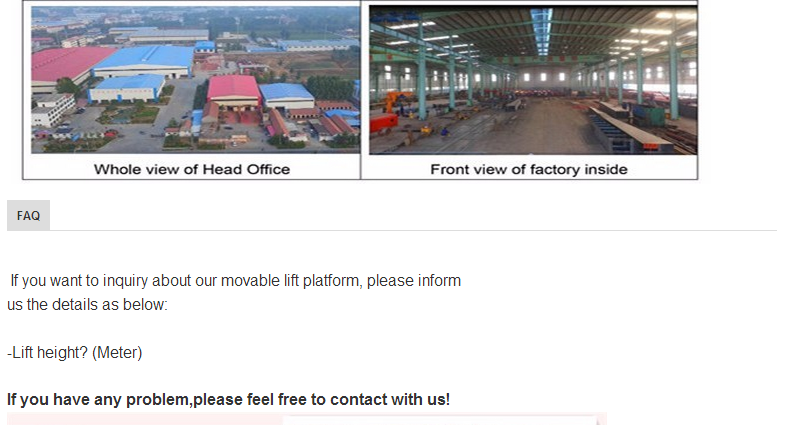Click the factory inside interior photo

coord(533,80)
